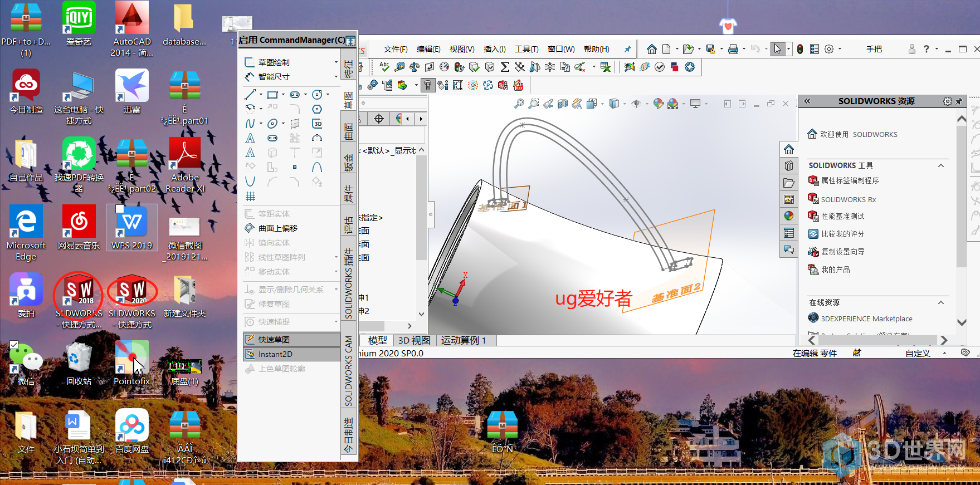This screenshot has height=485, width=980.
Task: Toggle the menu bar pin icon
Action: [x=628, y=49]
